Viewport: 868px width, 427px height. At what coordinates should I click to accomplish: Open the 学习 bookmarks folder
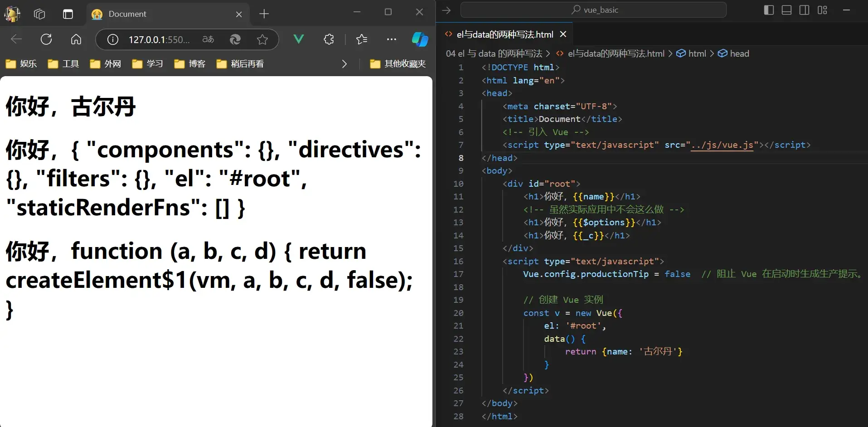(148, 64)
